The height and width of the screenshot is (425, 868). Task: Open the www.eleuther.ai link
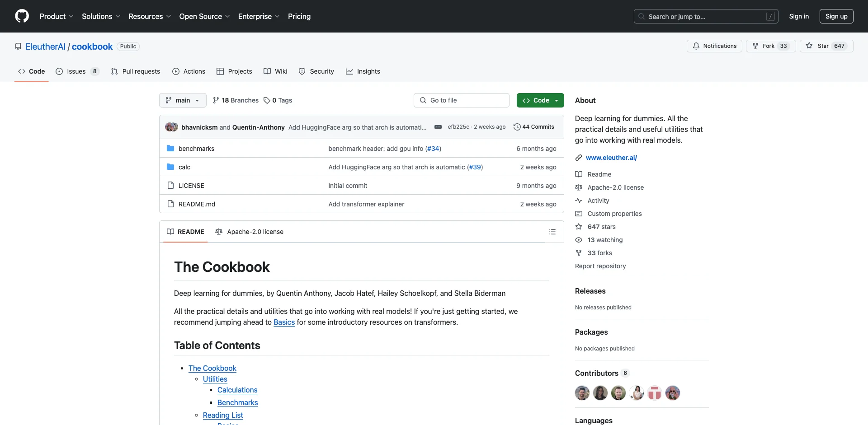pyautogui.click(x=611, y=158)
